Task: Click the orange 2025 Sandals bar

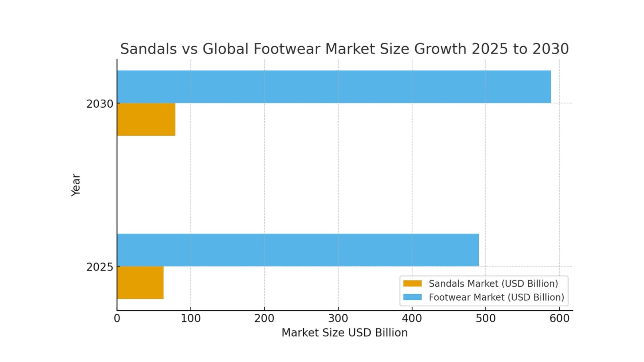Action: pyautogui.click(x=139, y=283)
